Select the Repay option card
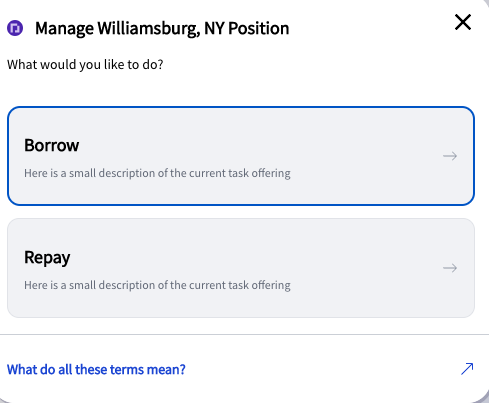 tap(241, 268)
